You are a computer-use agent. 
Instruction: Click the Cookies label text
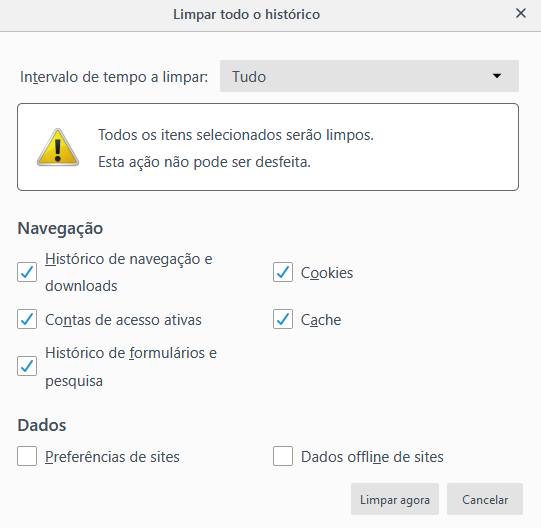point(327,273)
